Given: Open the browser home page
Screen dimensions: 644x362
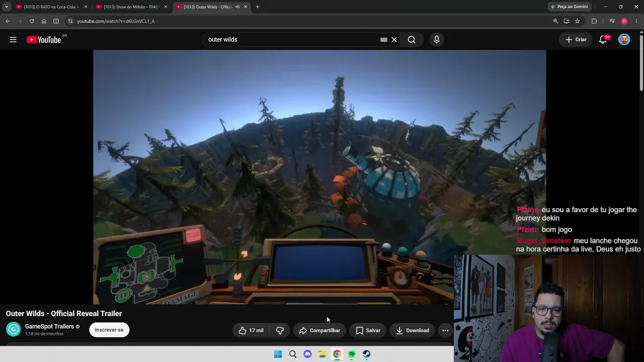Looking at the screenshot, I should 44,21.
